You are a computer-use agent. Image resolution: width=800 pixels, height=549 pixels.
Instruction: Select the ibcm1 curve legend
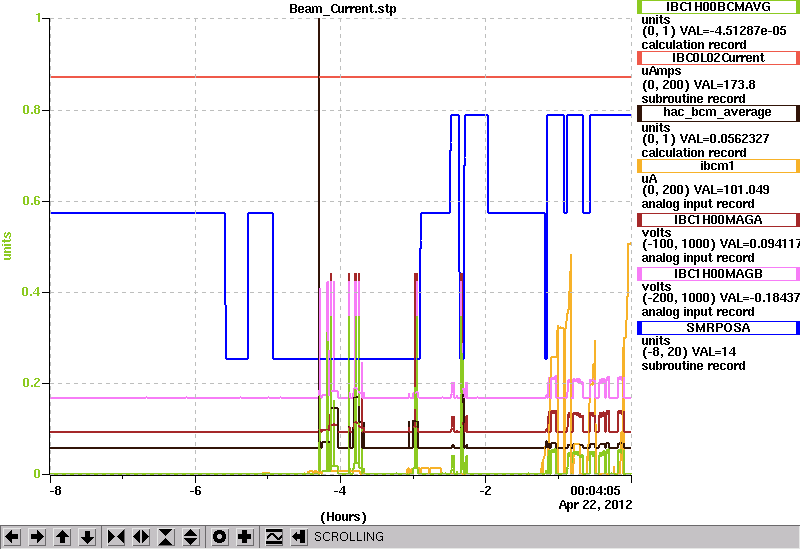718,166
